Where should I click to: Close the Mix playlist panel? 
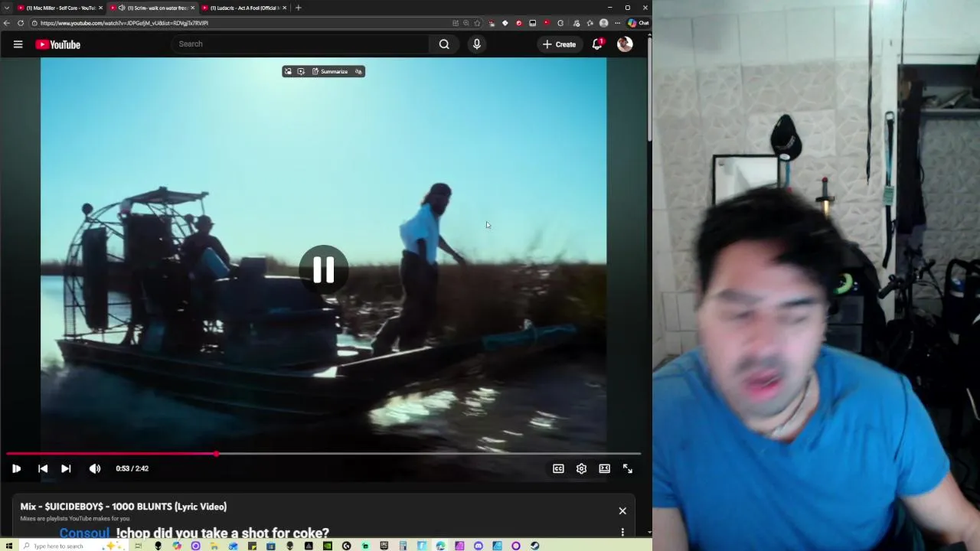(x=622, y=510)
